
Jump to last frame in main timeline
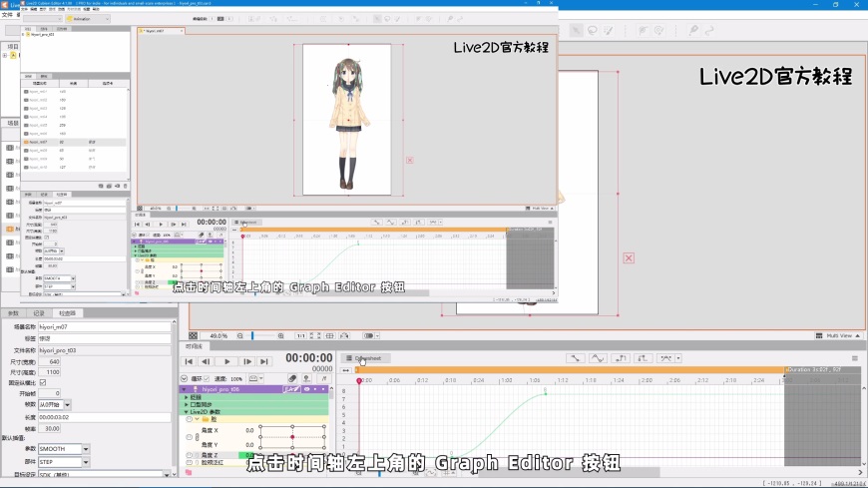(264, 361)
